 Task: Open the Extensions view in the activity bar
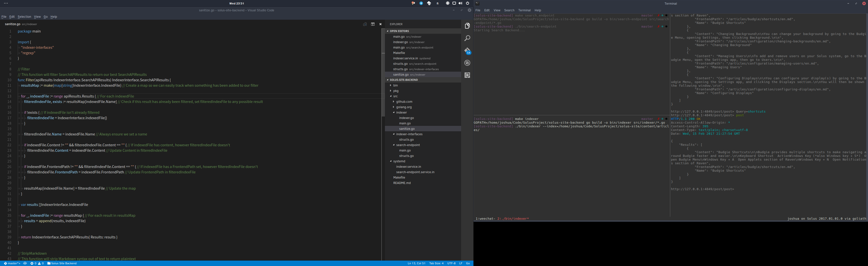point(467,75)
